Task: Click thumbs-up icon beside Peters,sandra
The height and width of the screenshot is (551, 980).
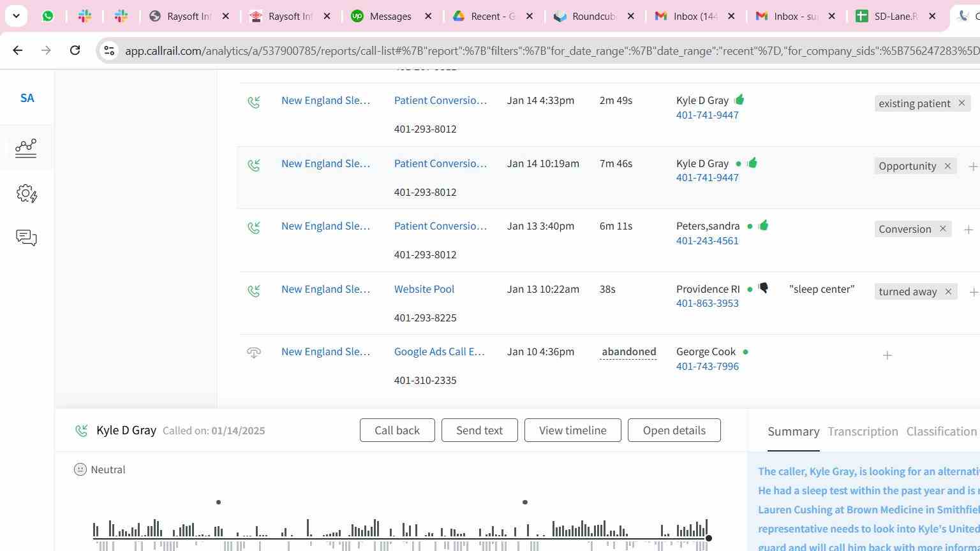Action: pos(764,225)
